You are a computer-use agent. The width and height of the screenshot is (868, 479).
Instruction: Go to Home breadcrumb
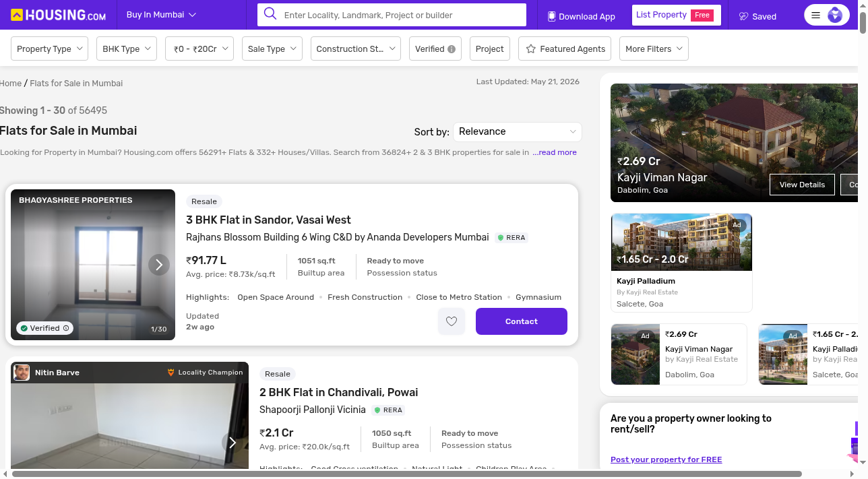[11, 84]
